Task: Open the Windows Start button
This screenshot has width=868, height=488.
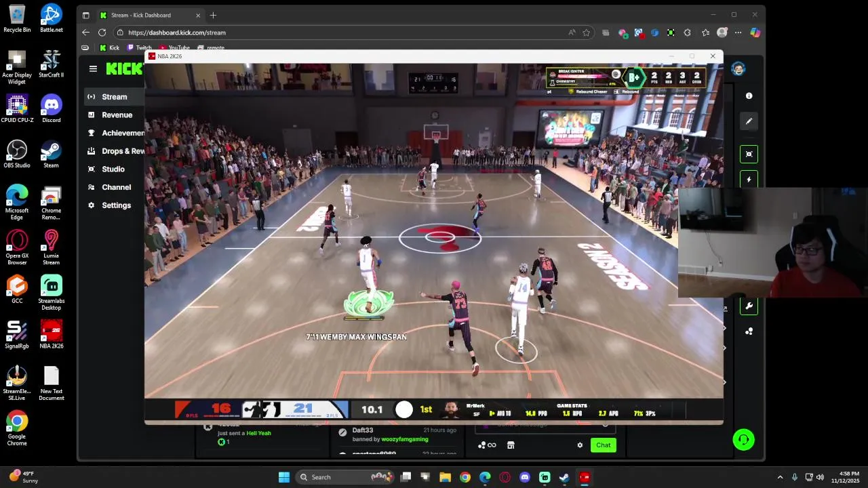Action: pyautogui.click(x=284, y=477)
